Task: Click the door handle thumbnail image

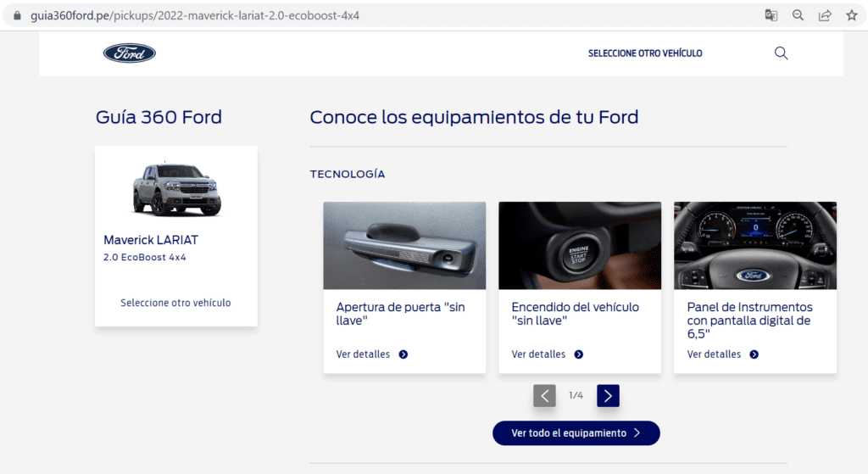Action: tap(404, 245)
